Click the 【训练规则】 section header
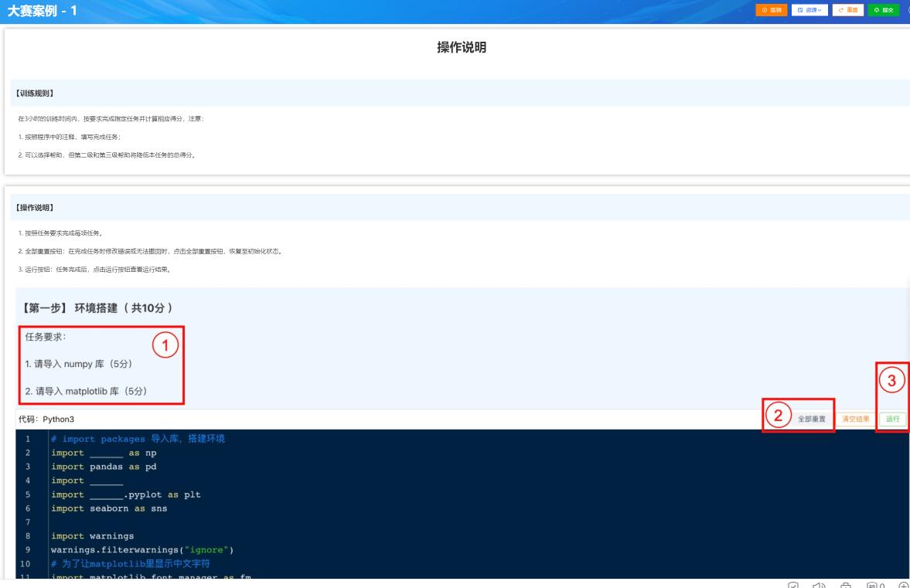The image size is (910, 588). 35,93
